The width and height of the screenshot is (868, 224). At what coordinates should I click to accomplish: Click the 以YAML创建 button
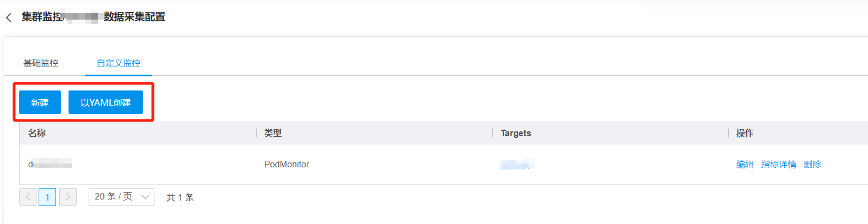pyautogui.click(x=106, y=102)
